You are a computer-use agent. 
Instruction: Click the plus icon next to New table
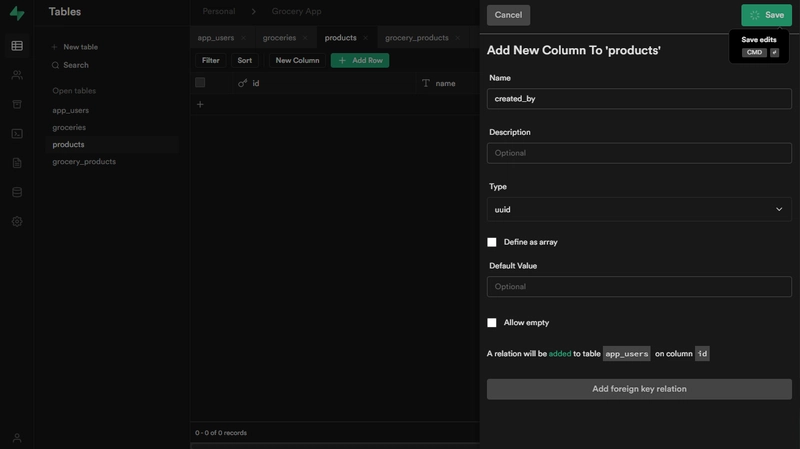[x=55, y=47]
